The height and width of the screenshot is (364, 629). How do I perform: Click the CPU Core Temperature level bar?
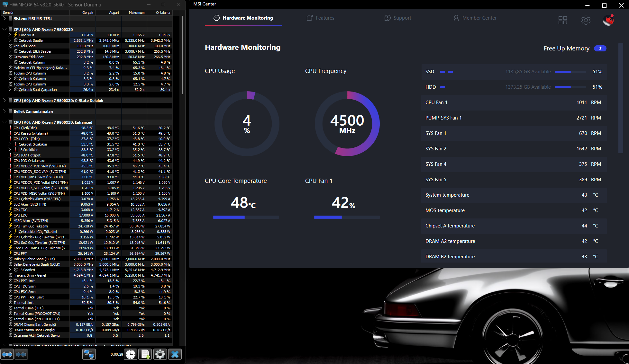click(246, 217)
